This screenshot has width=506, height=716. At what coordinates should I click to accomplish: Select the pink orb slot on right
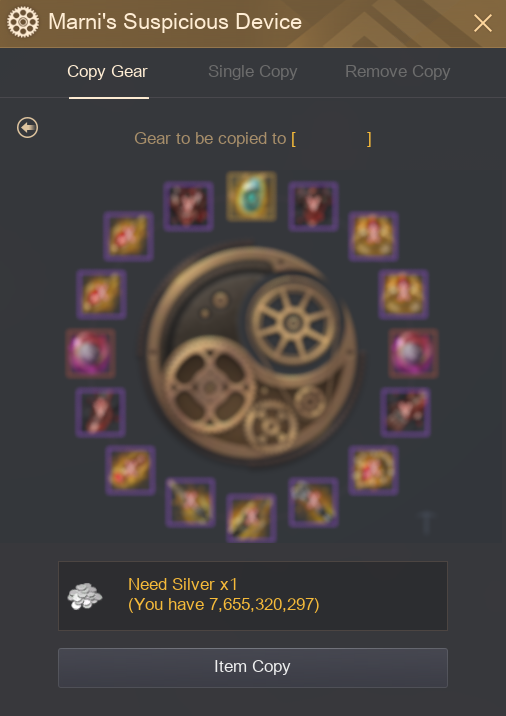(413, 353)
